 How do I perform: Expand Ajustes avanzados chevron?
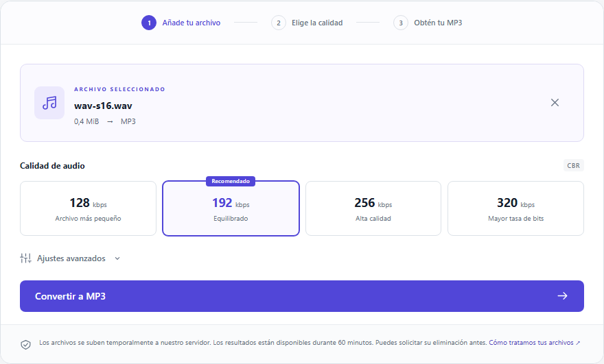[117, 258]
